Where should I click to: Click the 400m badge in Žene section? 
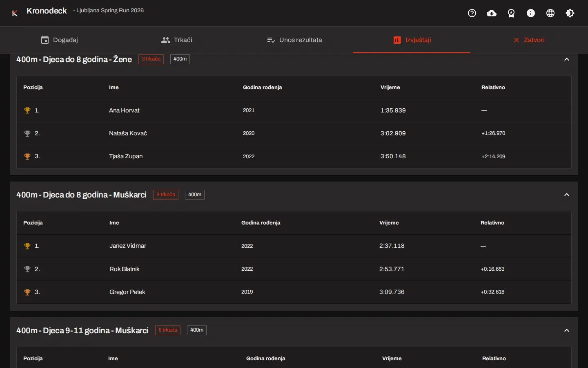click(x=180, y=59)
